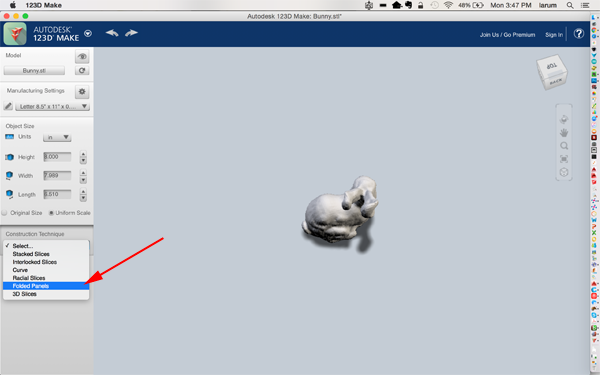Toggle model visibility eye icon

82,56
